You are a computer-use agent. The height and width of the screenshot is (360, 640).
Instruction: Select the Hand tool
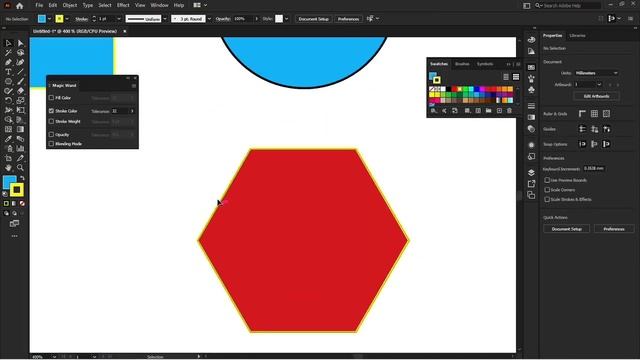(8, 168)
